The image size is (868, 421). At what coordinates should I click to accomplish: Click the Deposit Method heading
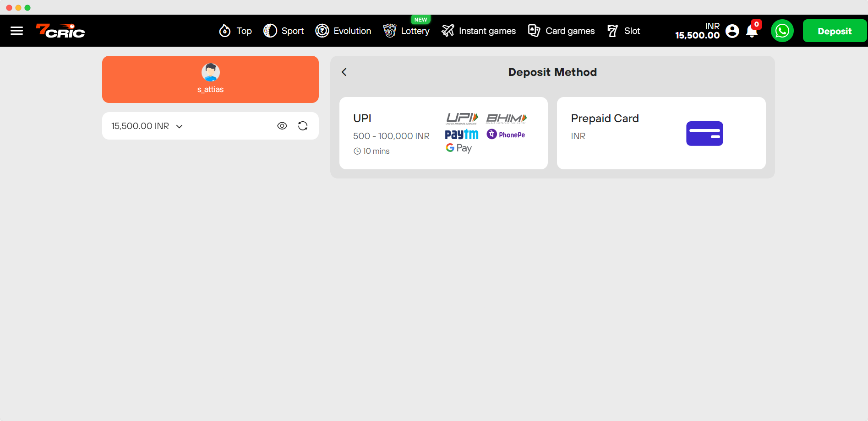[x=552, y=72]
